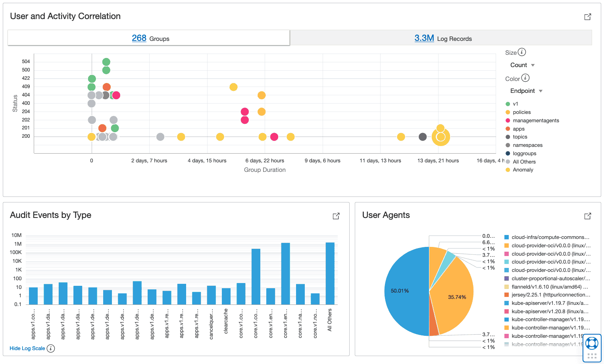604x364 pixels.
Task: Open the Count size dropdown
Action: pyautogui.click(x=522, y=65)
